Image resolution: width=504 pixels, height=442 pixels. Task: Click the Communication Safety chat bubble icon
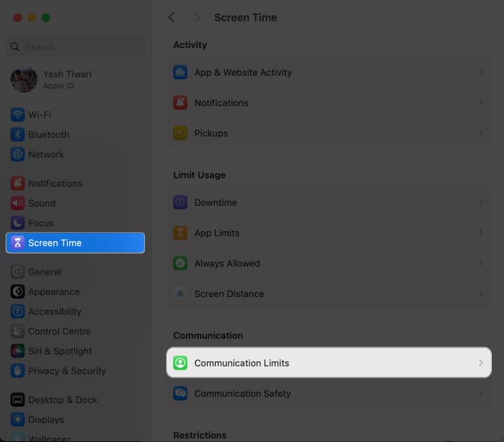pyautogui.click(x=180, y=393)
